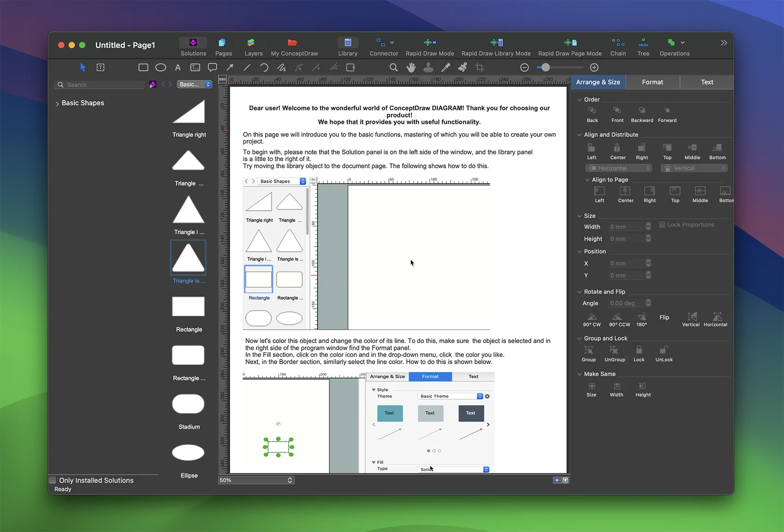Go to previous library arrow
The image size is (784, 532).
coord(163,84)
